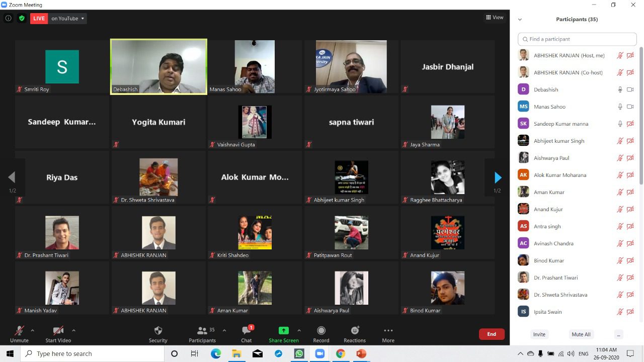Click the Record meeting icon
Viewport: 644px width, 362px height.
point(321,330)
